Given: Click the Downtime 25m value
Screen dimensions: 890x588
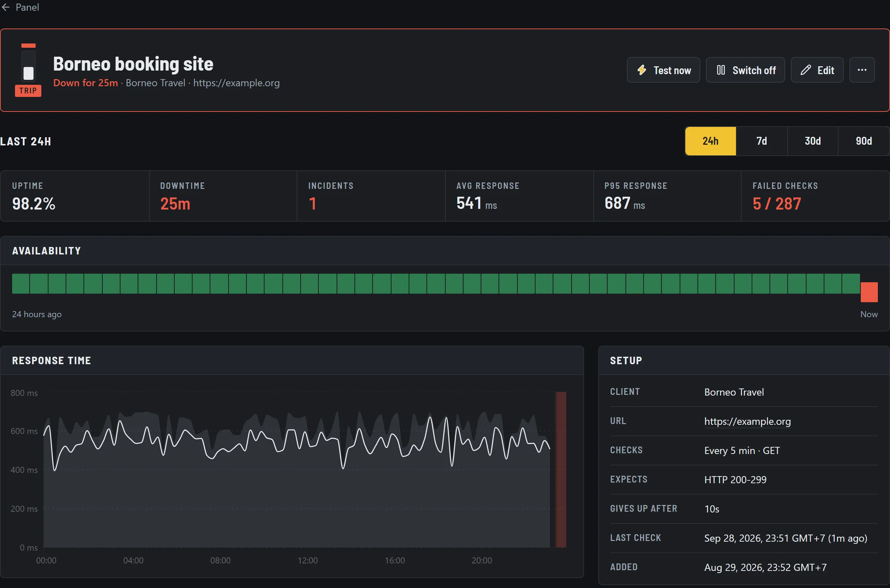Looking at the screenshot, I should click(175, 203).
